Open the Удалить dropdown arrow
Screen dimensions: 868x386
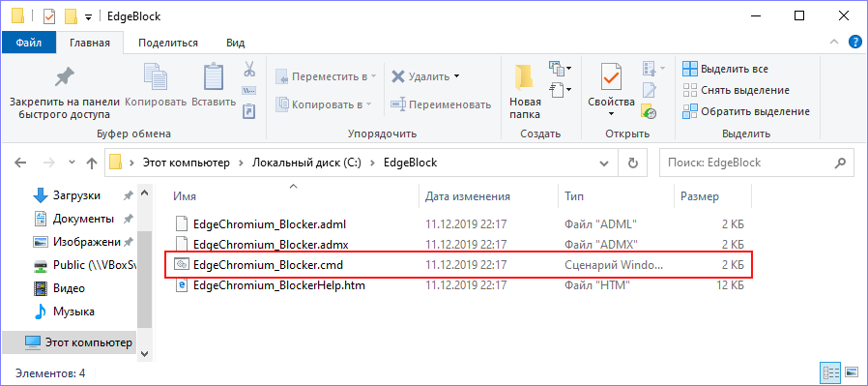[x=456, y=76]
